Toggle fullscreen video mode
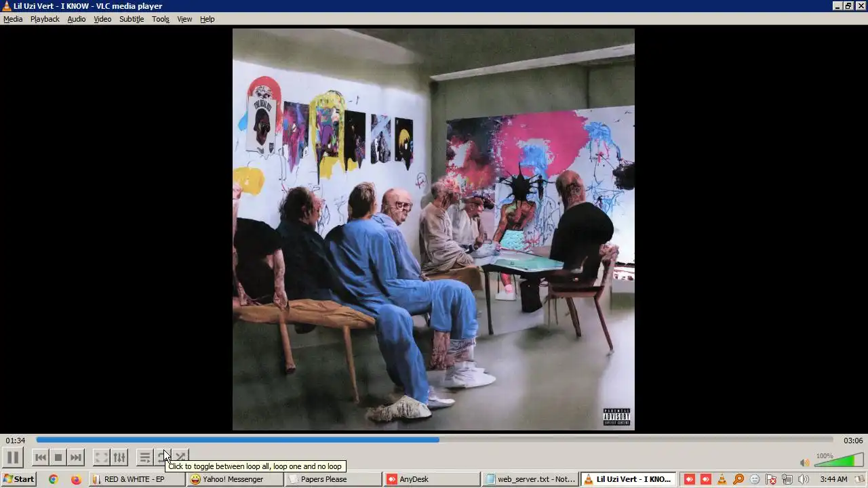Image resolution: width=868 pixels, height=488 pixels. (101, 457)
